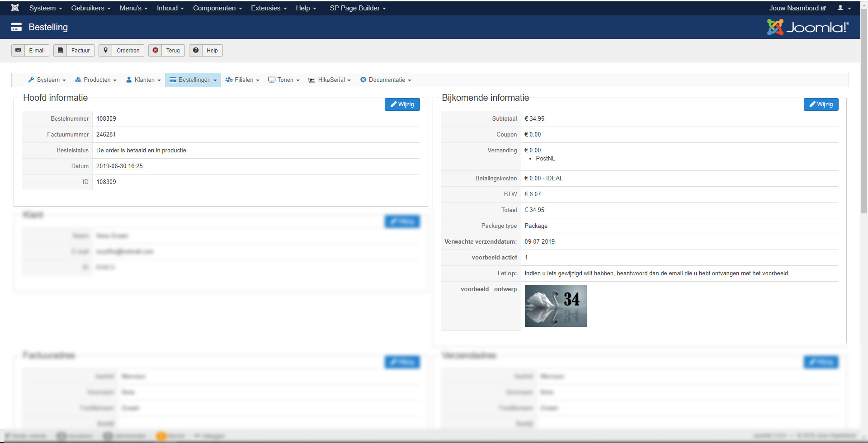868x443 pixels.
Task: Expand the SP Page Builder menu
Action: [x=358, y=8]
